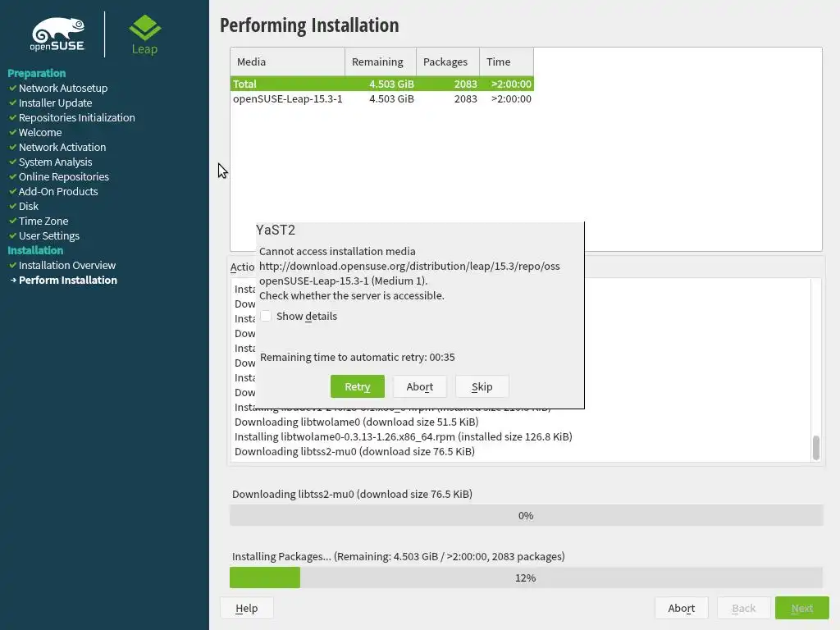The width and height of the screenshot is (840, 630).
Task: Skip the inaccessible installation media
Action: 482,386
